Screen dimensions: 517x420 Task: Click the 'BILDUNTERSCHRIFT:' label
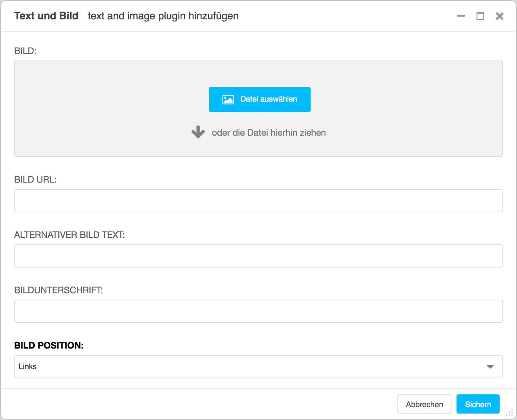click(59, 290)
